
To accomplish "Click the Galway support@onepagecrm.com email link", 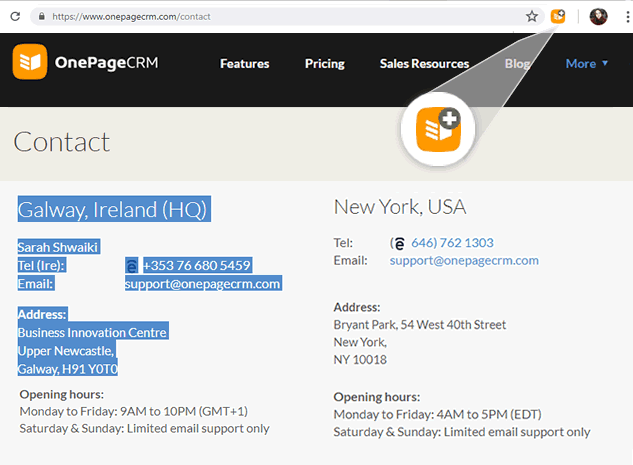I will (203, 284).
